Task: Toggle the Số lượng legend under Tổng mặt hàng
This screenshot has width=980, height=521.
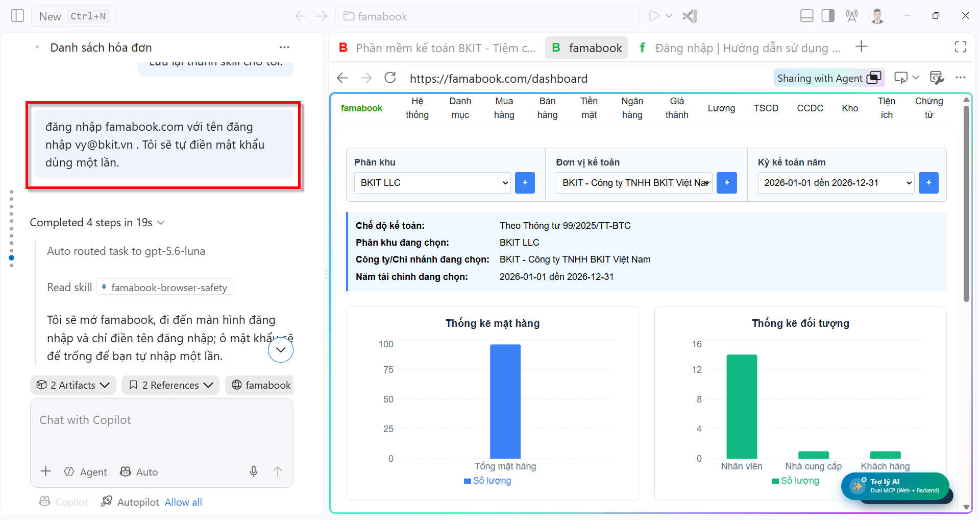Action: (x=487, y=481)
